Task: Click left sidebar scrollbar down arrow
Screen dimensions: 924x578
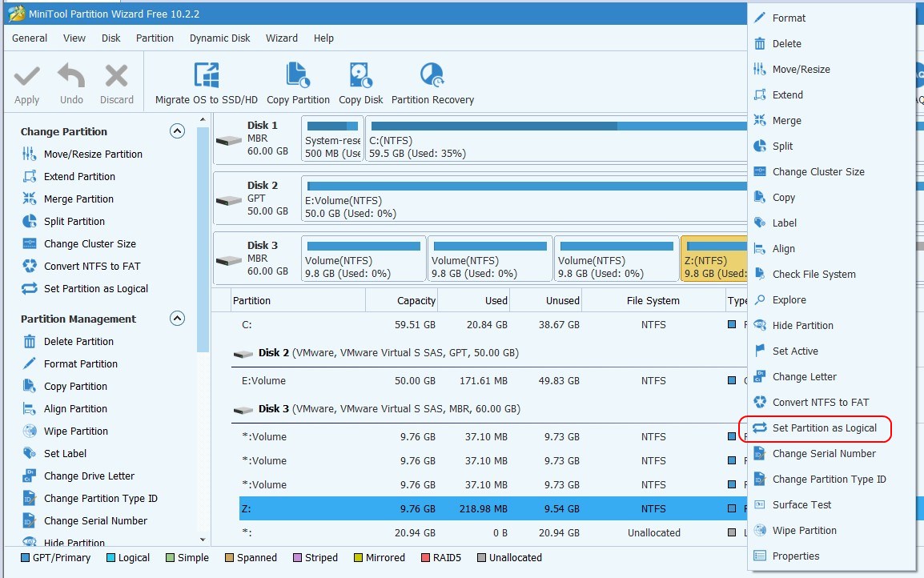Action: click(203, 540)
